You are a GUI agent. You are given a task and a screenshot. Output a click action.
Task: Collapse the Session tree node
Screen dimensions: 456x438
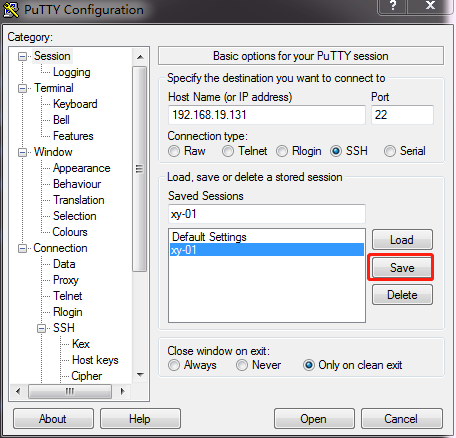pos(22,56)
